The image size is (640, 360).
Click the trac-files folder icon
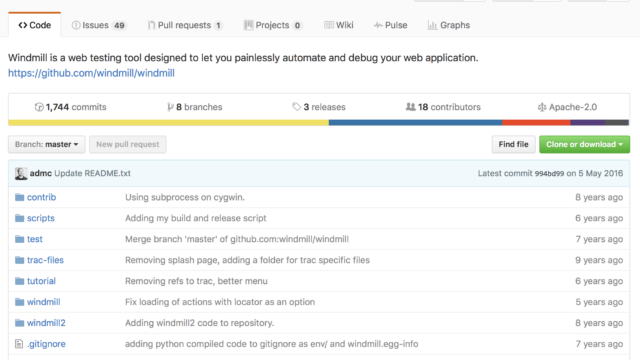pyautogui.click(x=20, y=260)
